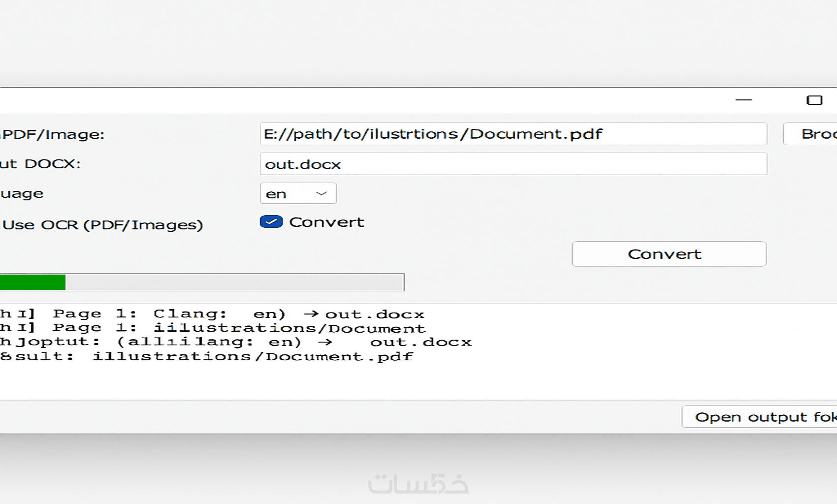837x504 pixels.
Task: Click the first log line ending in out.docx
Action: click(x=212, y=314)
